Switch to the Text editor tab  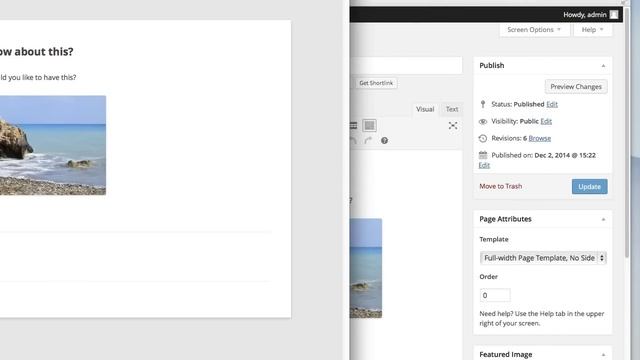coord(452,109)
